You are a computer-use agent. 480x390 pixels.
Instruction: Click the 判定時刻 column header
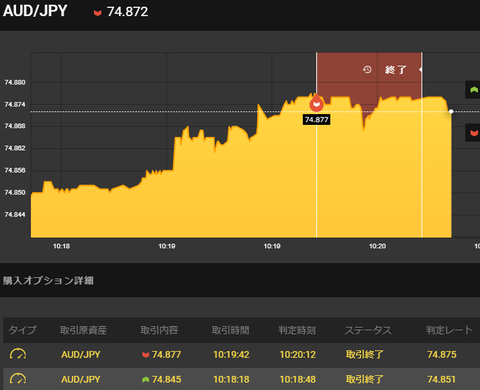[x=297, y=330]
